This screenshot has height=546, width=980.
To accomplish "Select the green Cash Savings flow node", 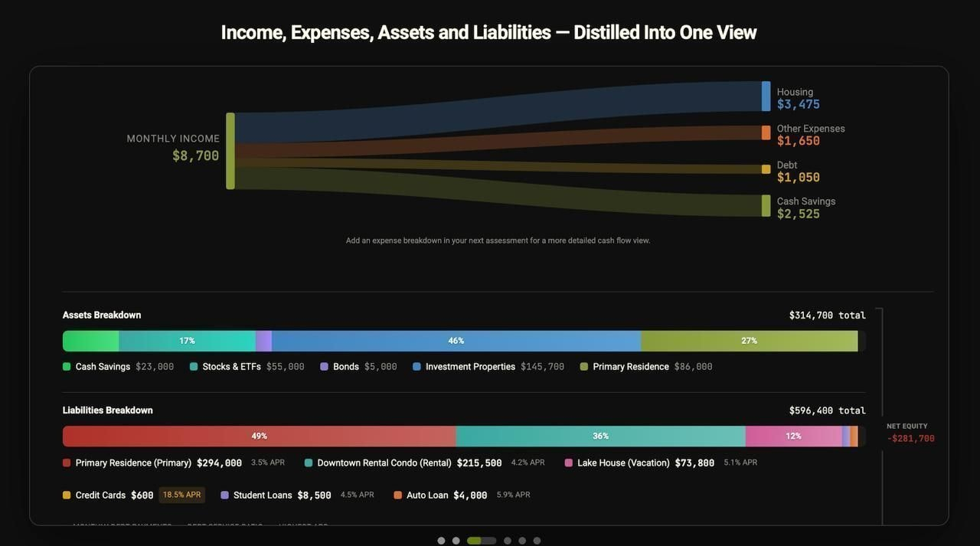I will click(766, 205).
